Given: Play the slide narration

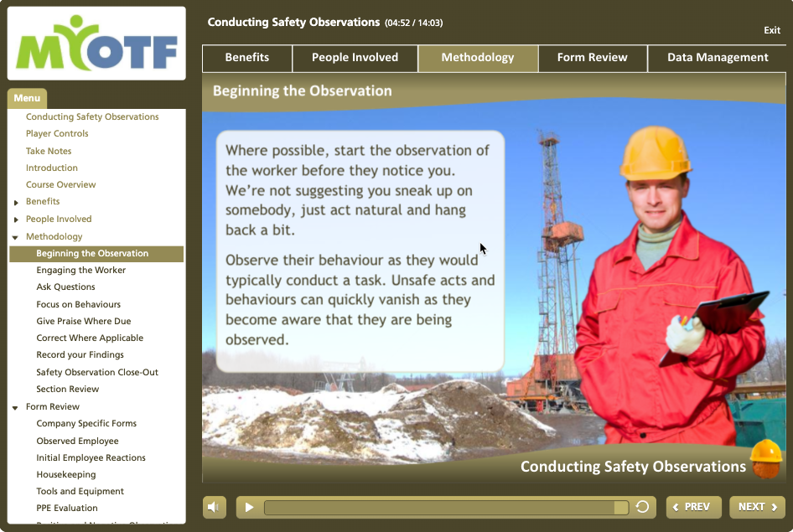Looking at the screenshot, I should pyautogui.click(x=249, y=507).
